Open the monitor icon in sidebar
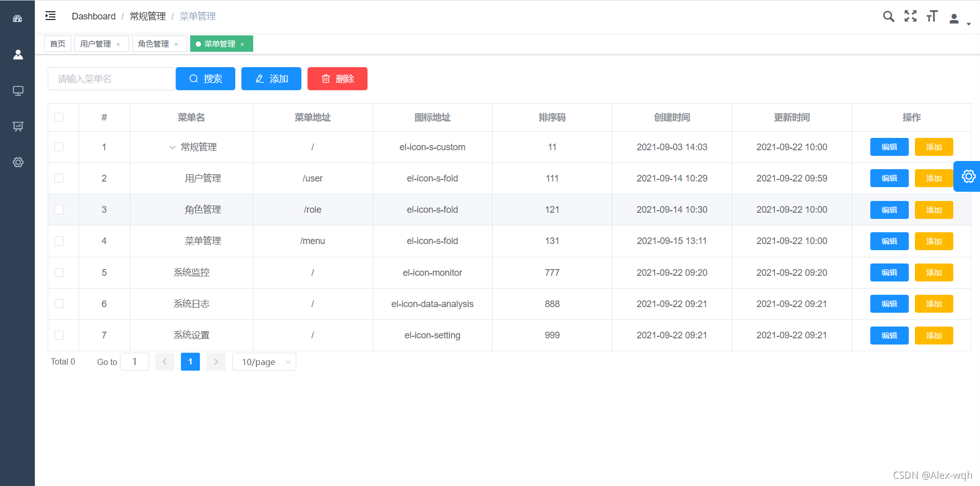The image size is (980, 486). pyautogui.click(x=18, y=91)
